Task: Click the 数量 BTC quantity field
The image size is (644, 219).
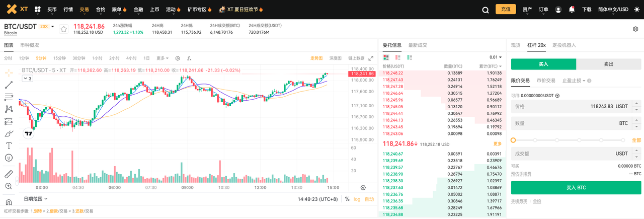Action: [x=576, y=123]
